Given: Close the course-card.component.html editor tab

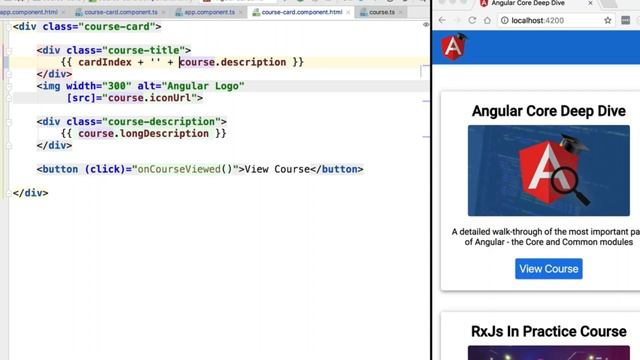Looking at the screenshot, I should [348, 12].
